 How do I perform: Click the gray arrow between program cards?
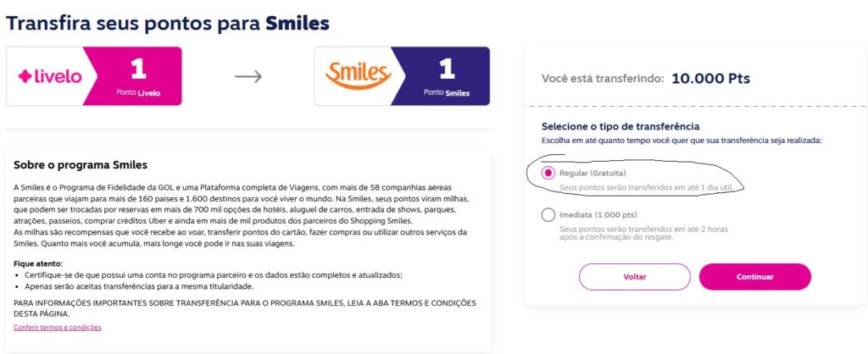[x=248, y=76]
